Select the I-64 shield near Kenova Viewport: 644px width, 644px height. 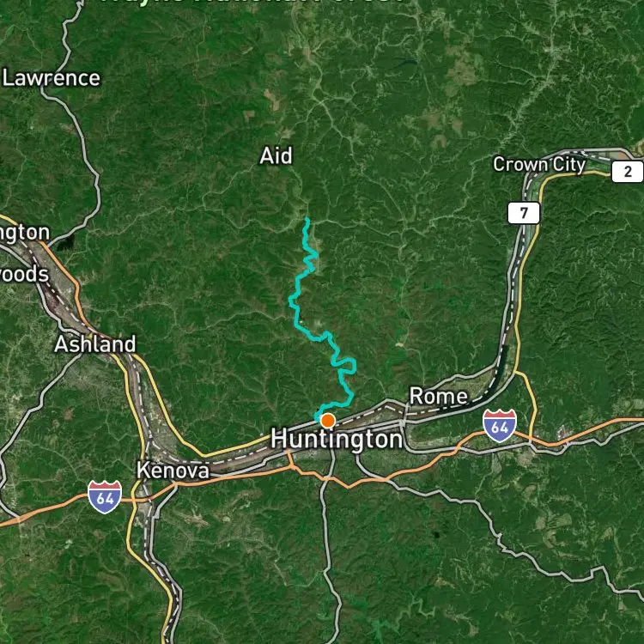(x=105, y=497)
